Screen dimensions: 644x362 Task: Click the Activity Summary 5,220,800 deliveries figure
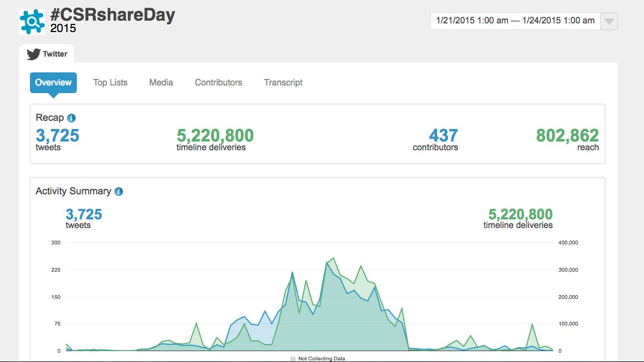tap(520, 214)
